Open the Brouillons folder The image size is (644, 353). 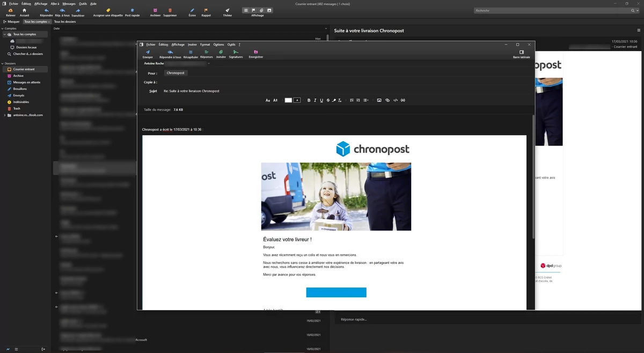[20, 89]
